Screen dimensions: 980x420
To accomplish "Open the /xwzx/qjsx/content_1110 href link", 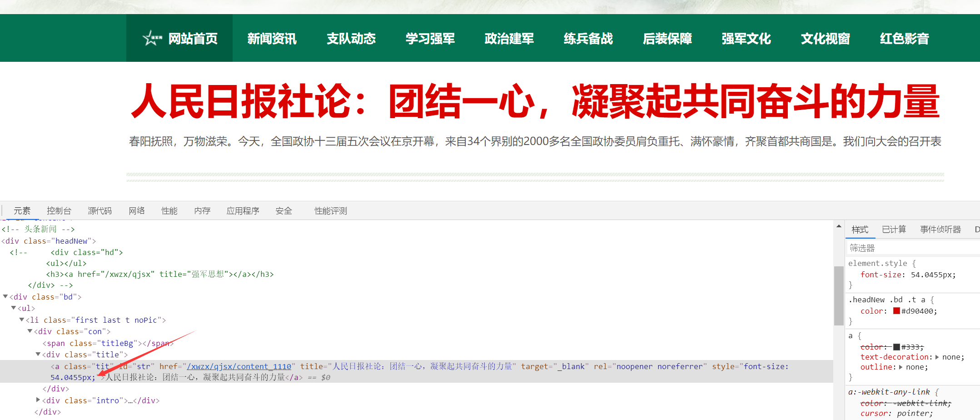I will point(239,366).
